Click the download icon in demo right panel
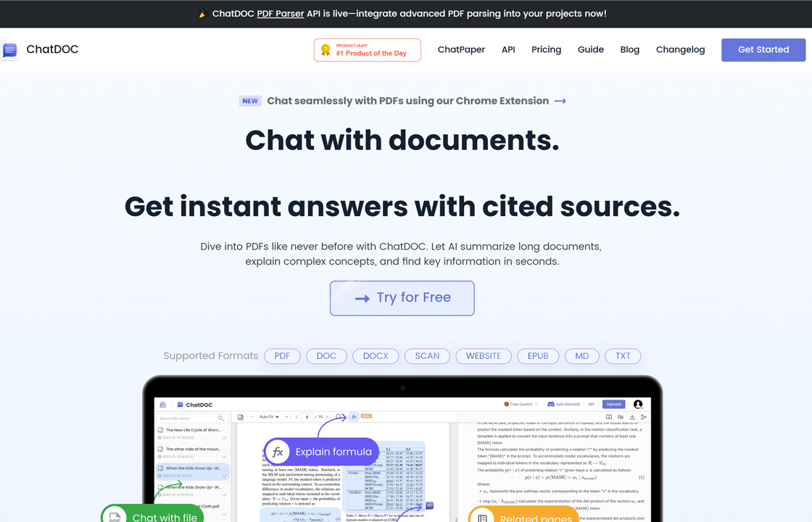 pyautogui.click(x=631, y=417)
